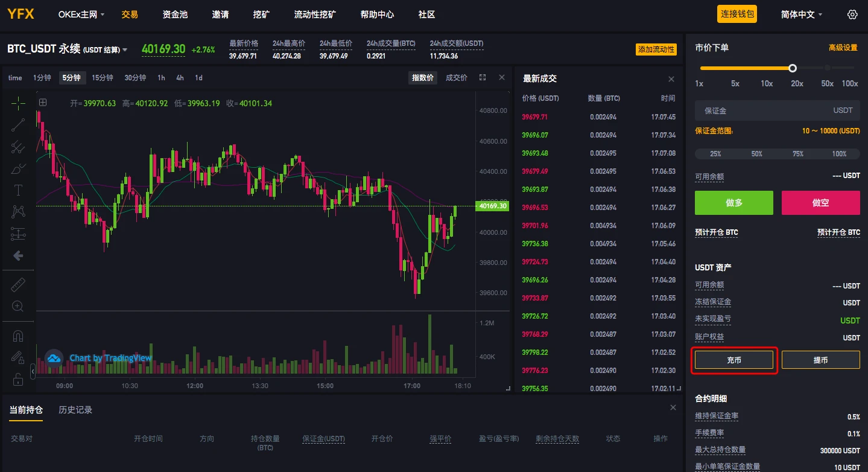Toggle chart legend box icon beside 开=
868x472 pixels.
point(43,103)
